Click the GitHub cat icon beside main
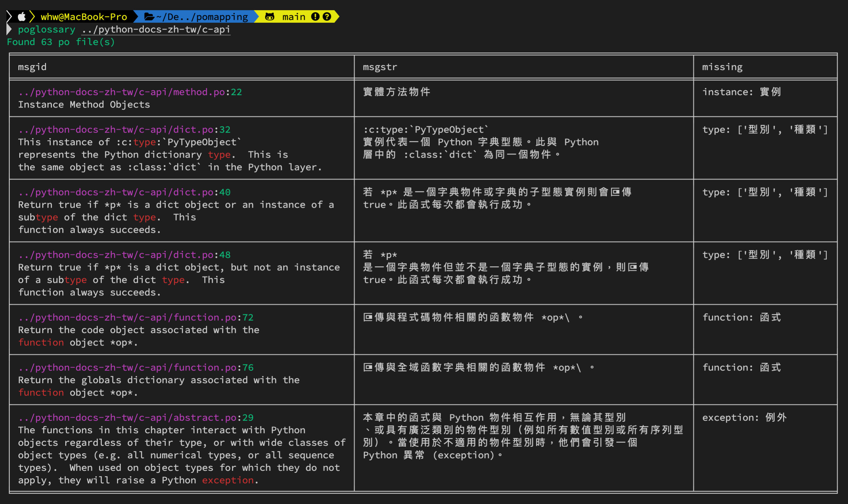Image resolution: width=848 pixels, height=504 pixels. tap(270, 17)
